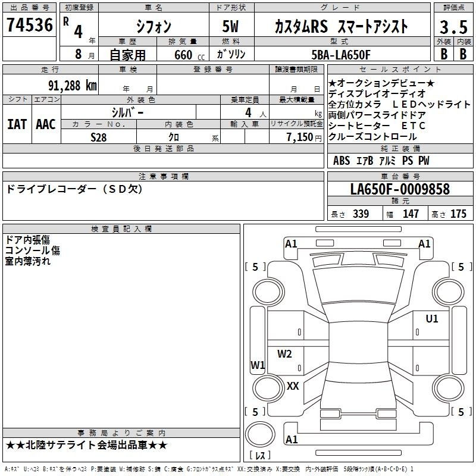Click the lot number 74536

pyautogui.click(x=29, y=25)
